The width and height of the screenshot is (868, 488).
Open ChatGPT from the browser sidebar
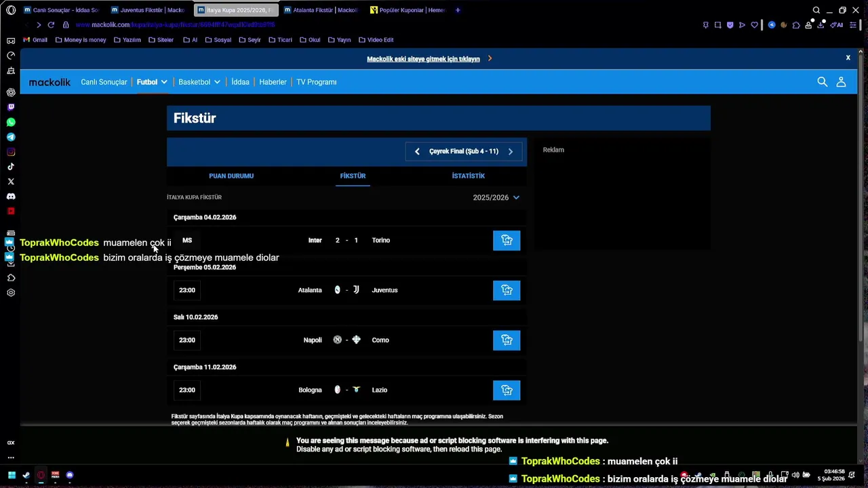(11, 92)
